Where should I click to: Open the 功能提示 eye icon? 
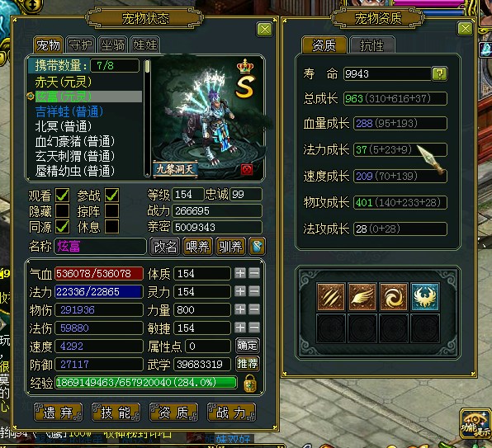475,424
